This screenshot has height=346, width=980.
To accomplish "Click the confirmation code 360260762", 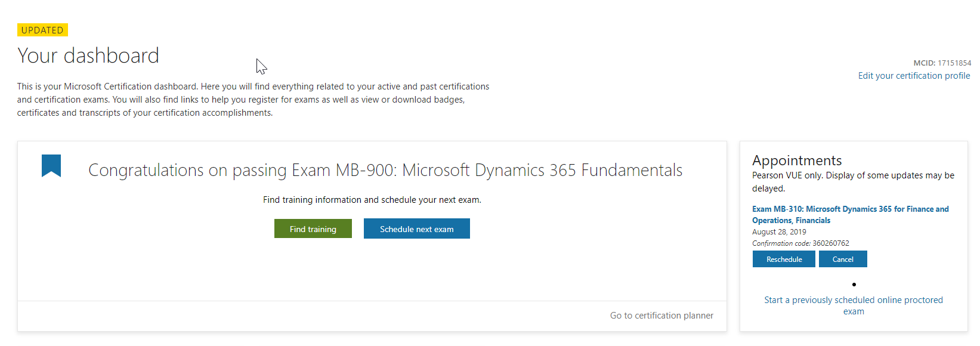I will [831, 243].
